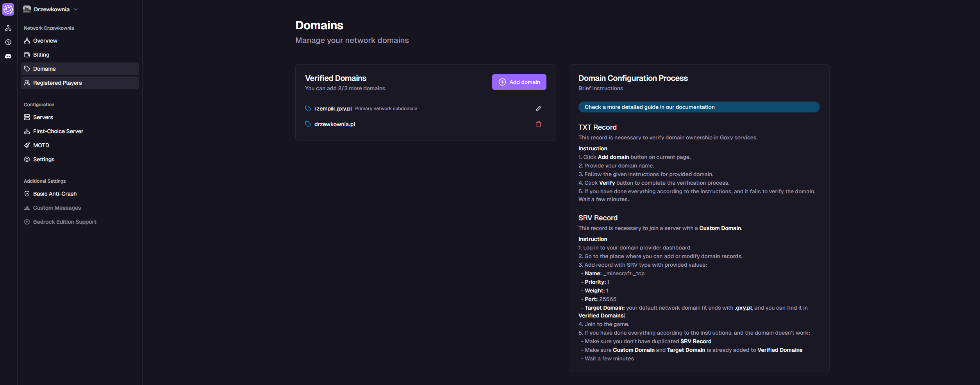The image size is (980, 385).
Task: Open the detailed documentation guide link
Action: 698,107
